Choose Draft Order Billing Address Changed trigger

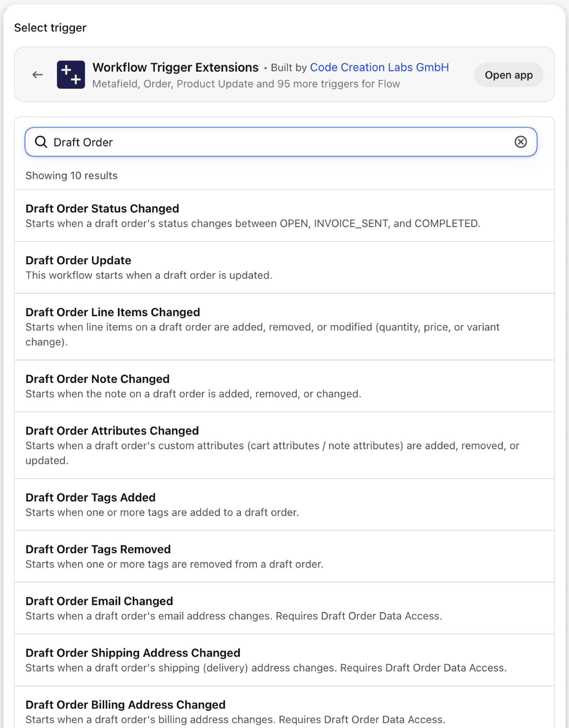click(x=284, y=707)
